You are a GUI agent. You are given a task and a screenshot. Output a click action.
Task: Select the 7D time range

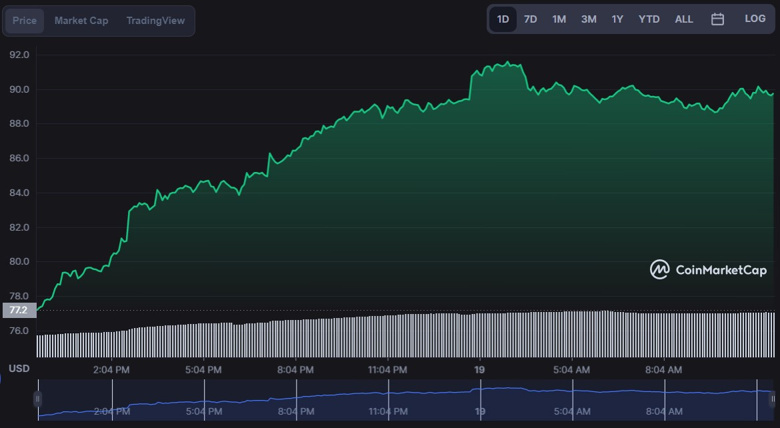click(530, 19)
